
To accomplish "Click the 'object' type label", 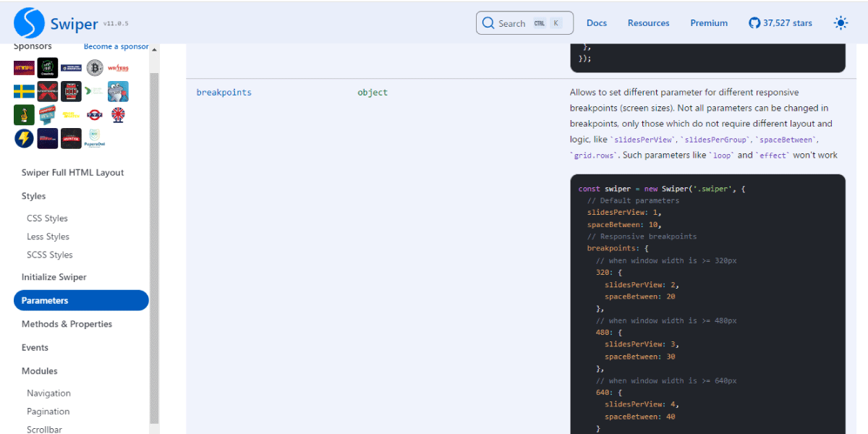I will pyautogui.click(x=373, y=93).
